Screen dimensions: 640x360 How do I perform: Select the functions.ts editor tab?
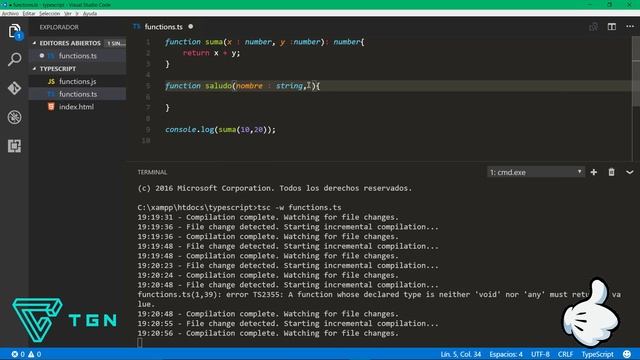[163, 27]
